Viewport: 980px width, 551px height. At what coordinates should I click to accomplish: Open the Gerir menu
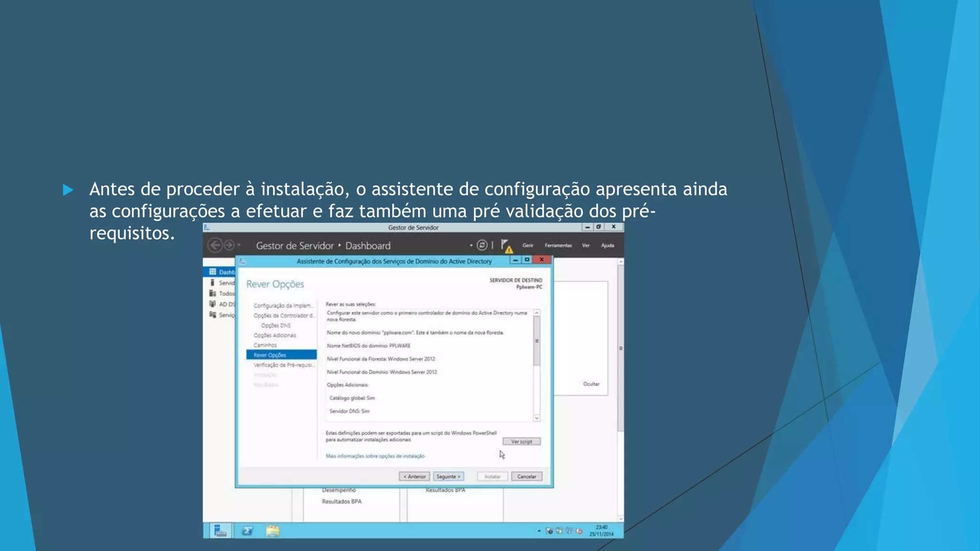[x=528, y=245]
